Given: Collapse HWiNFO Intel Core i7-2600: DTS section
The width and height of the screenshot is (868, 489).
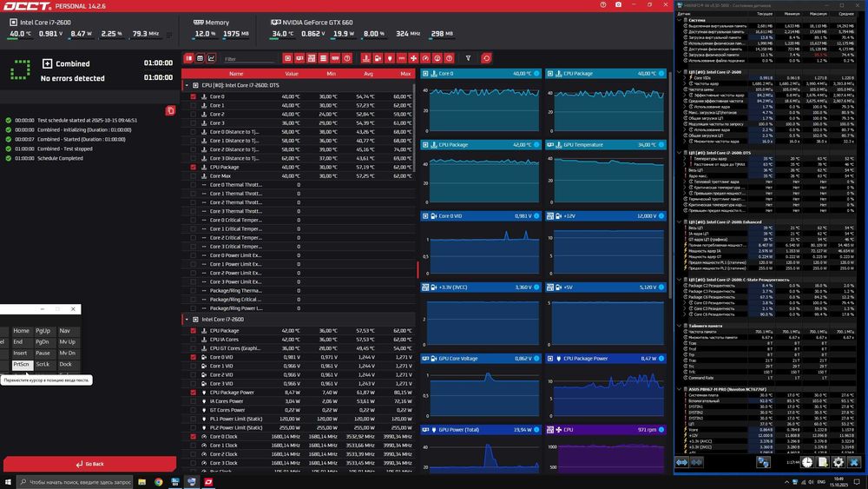Looking at the screenshot, I should (x=680, y=153).
